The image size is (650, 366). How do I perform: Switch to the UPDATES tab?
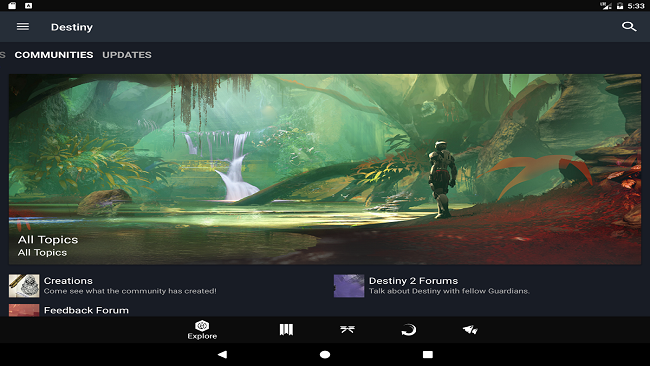(127, 55)
